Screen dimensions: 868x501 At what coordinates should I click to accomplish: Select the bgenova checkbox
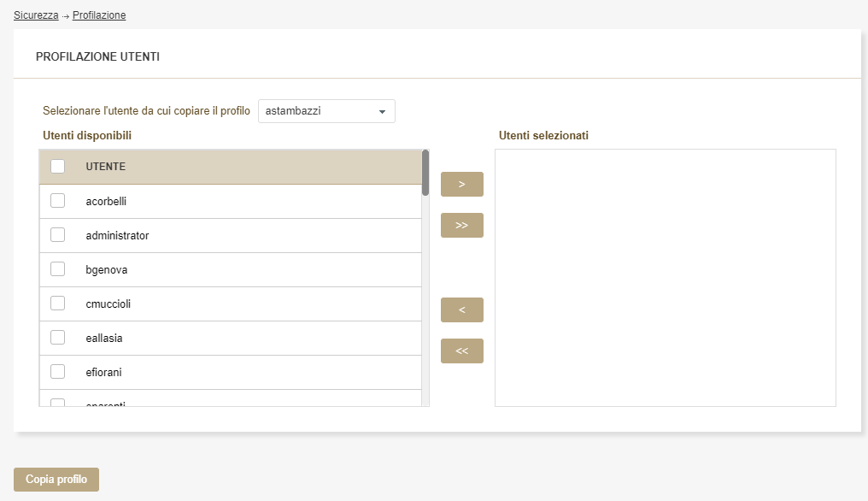(x=58, y=269)
